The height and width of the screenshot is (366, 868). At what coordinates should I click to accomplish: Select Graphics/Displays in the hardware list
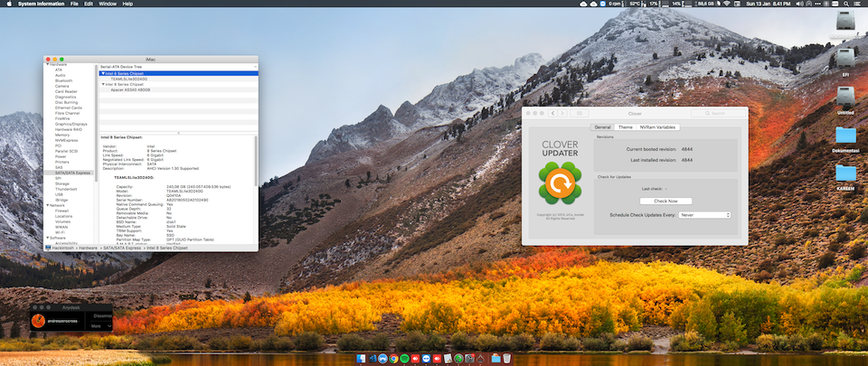click(x=71, y=124)
